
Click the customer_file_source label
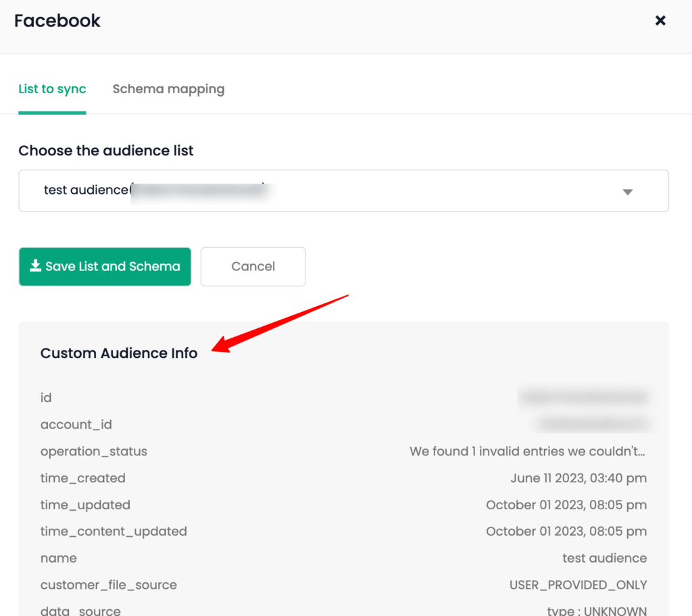[x=109, y=585]
